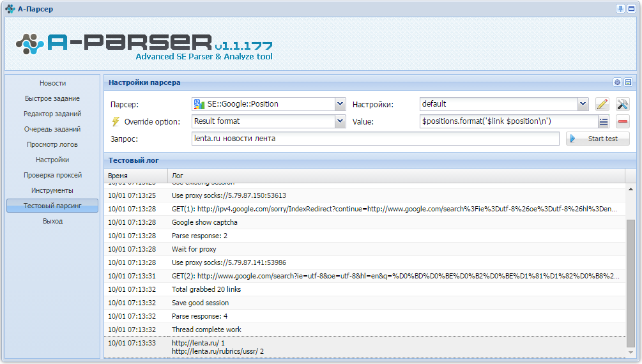Select log row 'Use proxy socks://5.79.87.150:53613'

364,195
